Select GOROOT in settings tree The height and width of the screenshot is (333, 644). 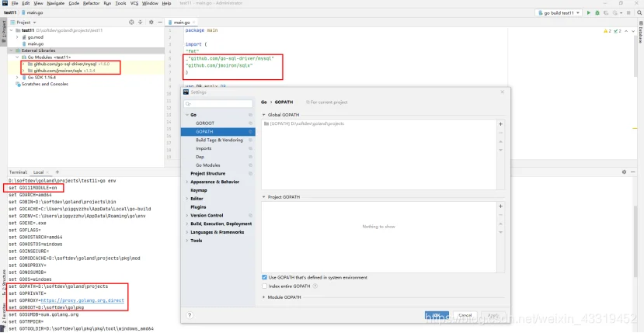tap(205, 123)
